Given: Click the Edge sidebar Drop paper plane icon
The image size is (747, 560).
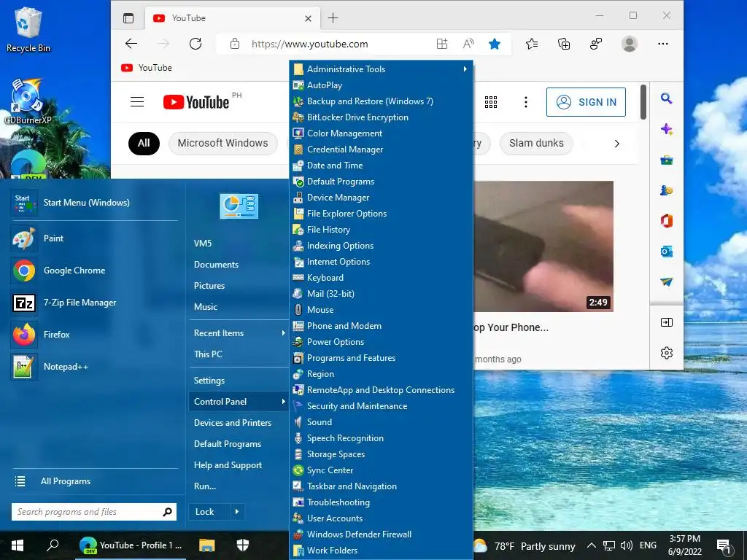Looking at the screenshot, I should [x=666, y=282].
